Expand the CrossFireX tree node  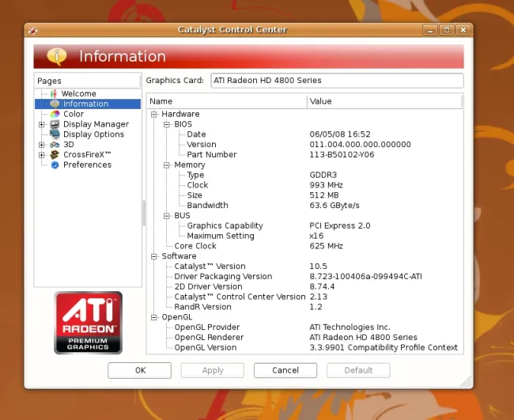[x=41, y=155]
